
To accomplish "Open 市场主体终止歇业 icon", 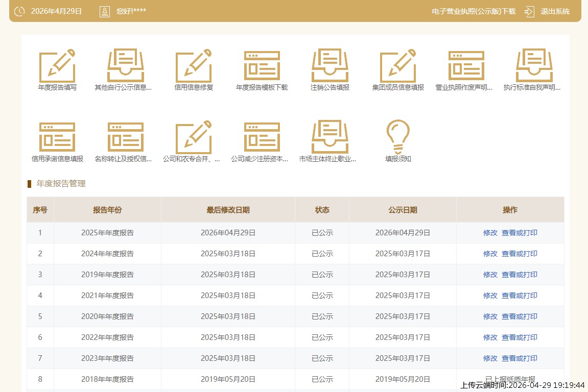I will pos(330,137).
